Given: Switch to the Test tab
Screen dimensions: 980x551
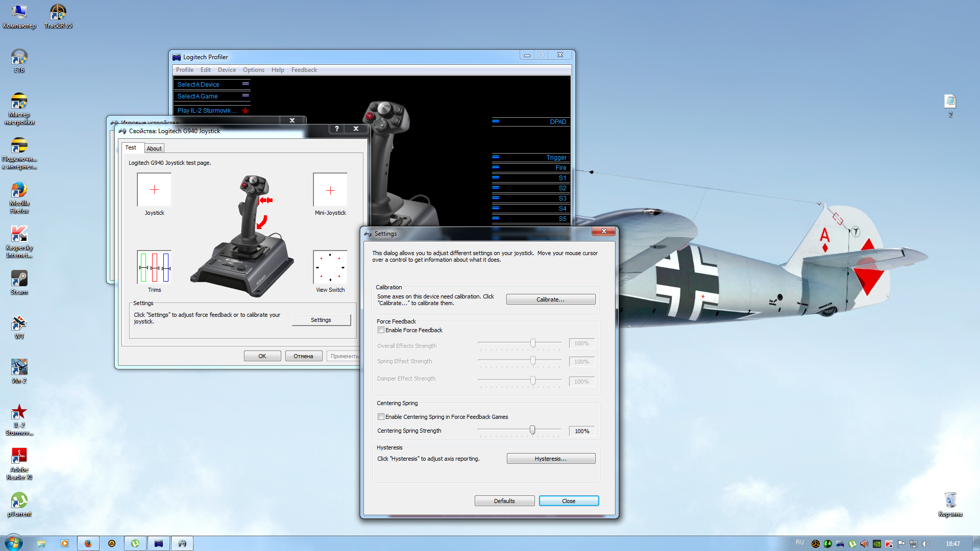Looking at the screenshot, I should tap(131, 147).
